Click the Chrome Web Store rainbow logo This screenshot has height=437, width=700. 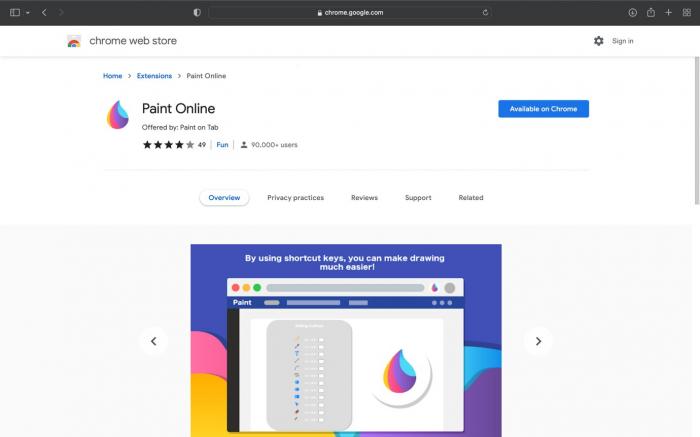tap(74, 41)
